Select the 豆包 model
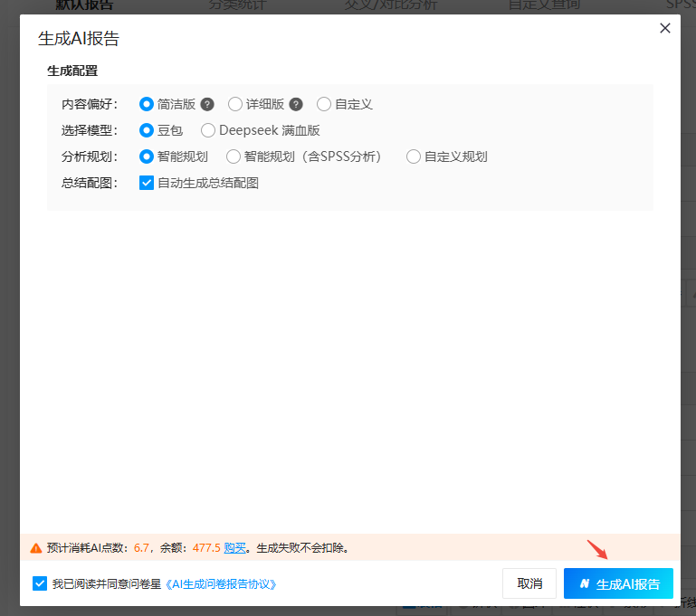 [147, 130]
